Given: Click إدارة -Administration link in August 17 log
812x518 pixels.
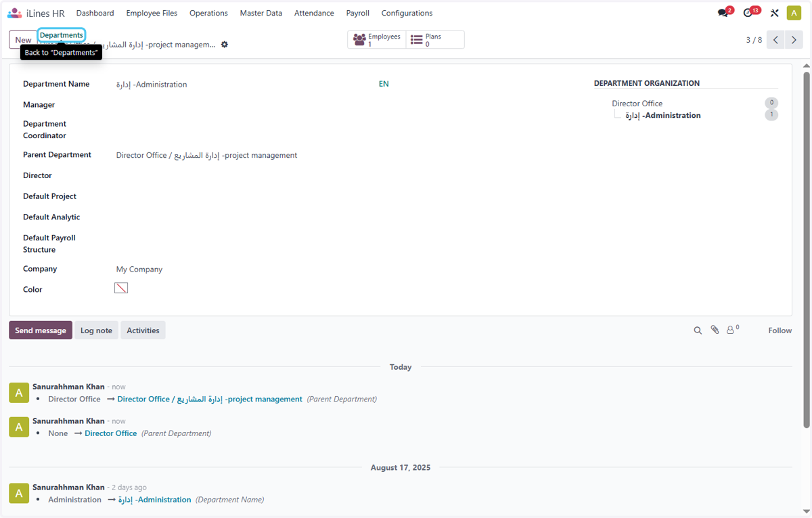Looking at the screenshot, I should 154,500.
